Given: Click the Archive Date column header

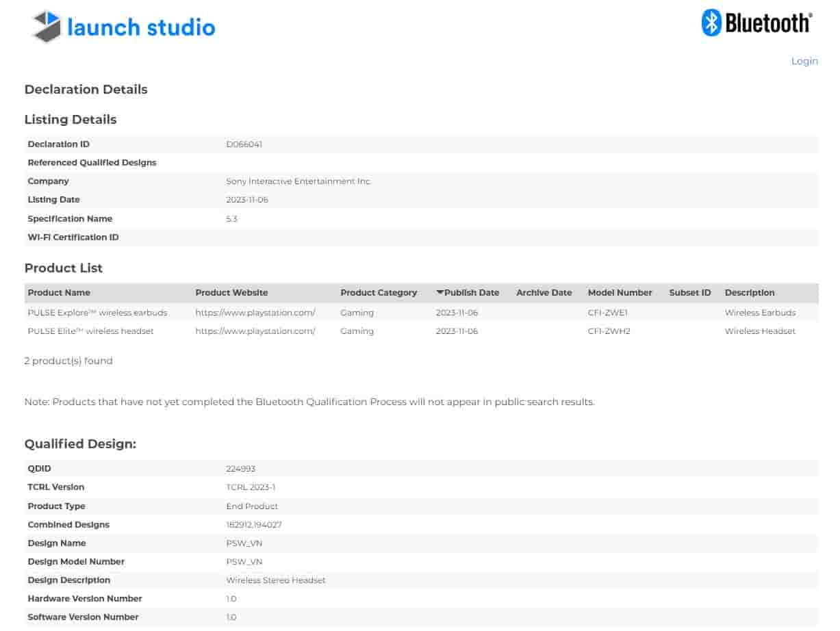Looking at the screenshot, I should [x=544, y=292].
